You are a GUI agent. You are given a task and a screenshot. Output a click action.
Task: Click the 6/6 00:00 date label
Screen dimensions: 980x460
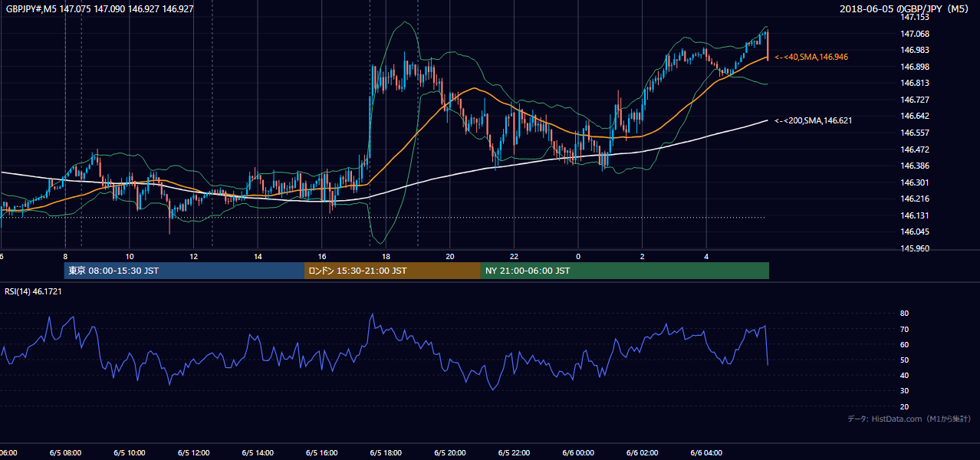tap(578, 453)
